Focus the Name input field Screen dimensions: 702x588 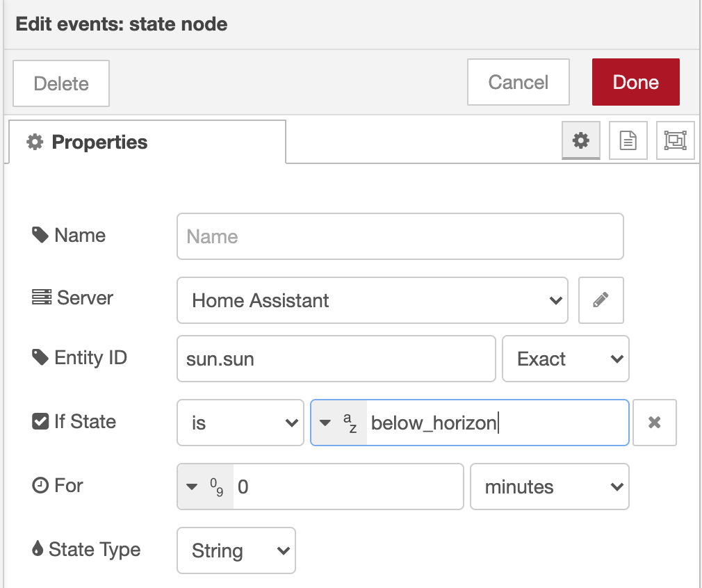pyautogui.click(x=400, y=236)
